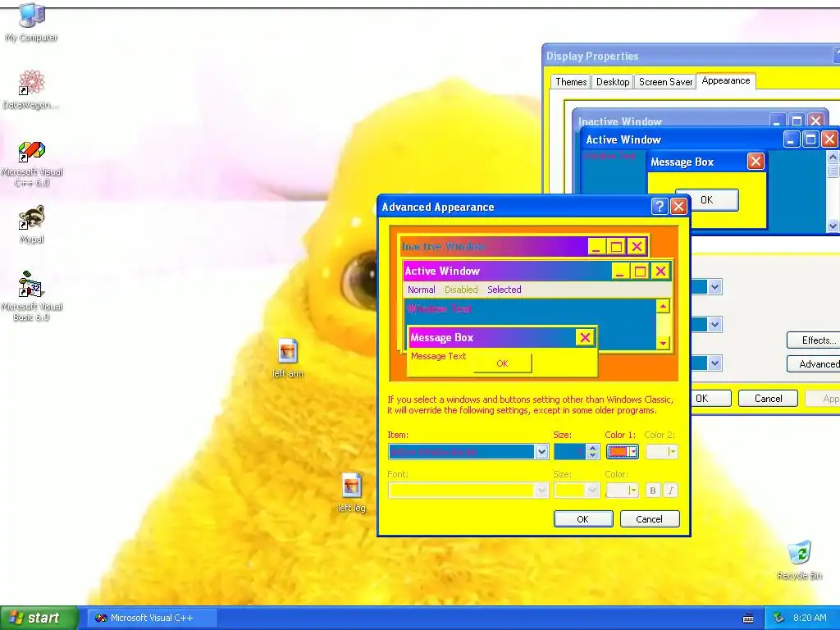Screen dimensions: 840x630
Task: Click 'Normal' menu item in the preview
Action: [x=421, y=290]
